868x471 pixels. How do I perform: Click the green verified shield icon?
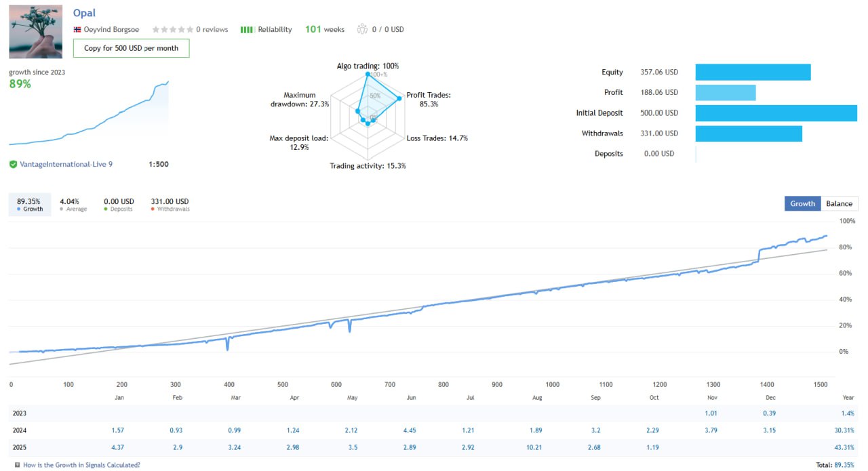(14, 164)
